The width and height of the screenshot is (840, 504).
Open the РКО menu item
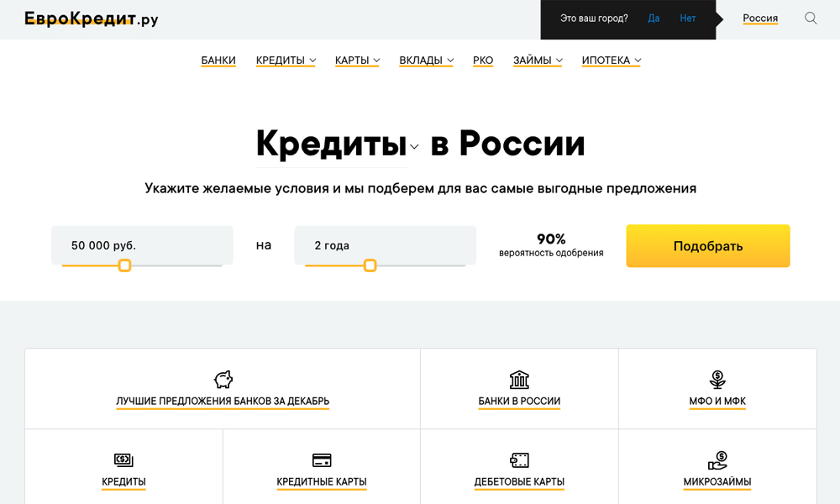[483, 60]
